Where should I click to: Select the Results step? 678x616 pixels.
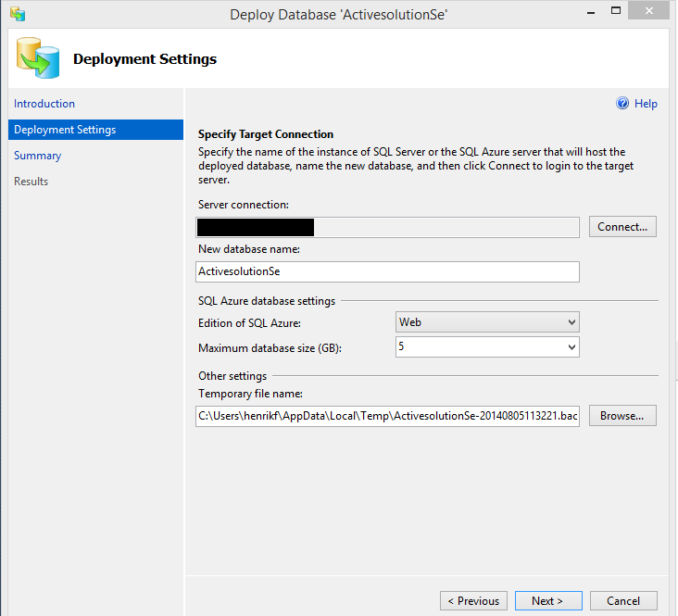(31, 182)
